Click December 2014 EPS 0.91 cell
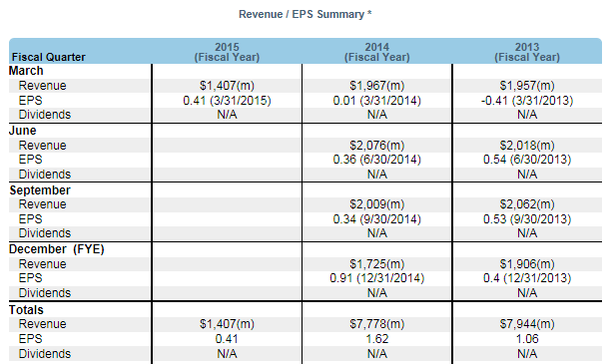The image size is (612, 364). pyautogui.click(x=377, y=278)
